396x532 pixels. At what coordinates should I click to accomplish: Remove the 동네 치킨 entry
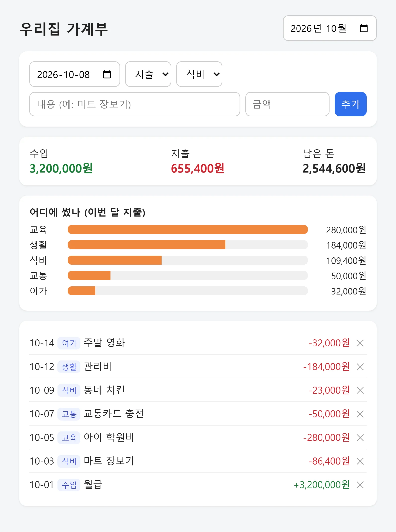(x=360, y=390)
